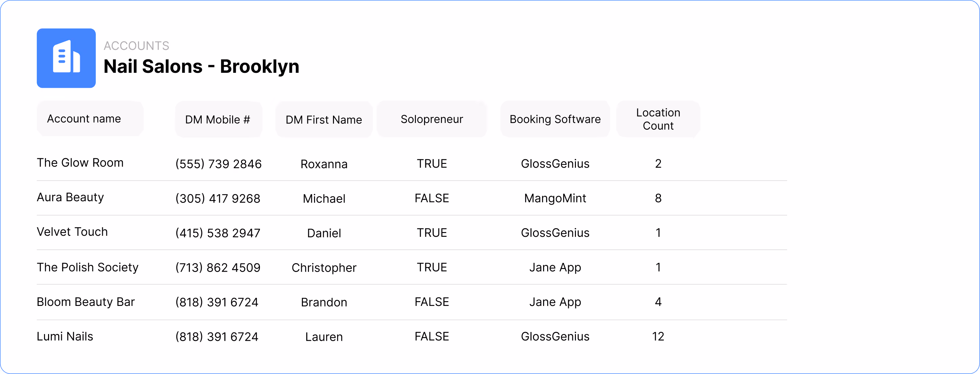Open the Aura Beauty account row
Screen dimensions: 980x374
point(70,197)
